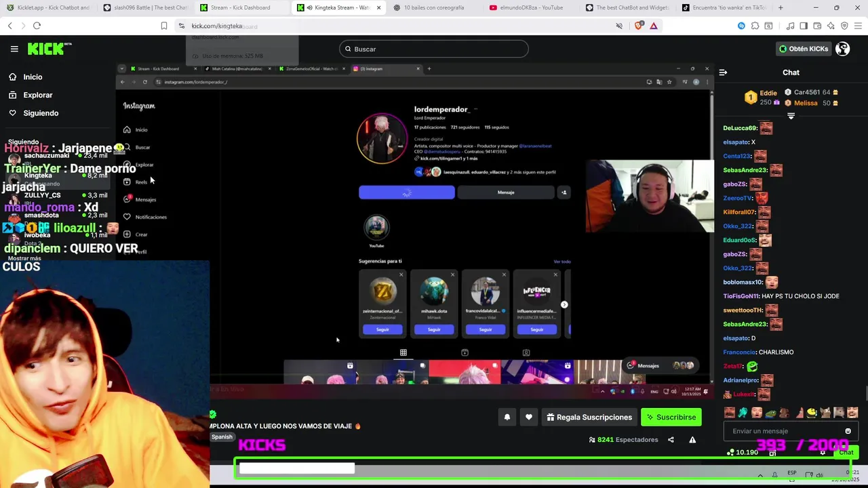The height and width of the screenshot is (488, 868).
Task: Open the media playlist music note icon
Action: [791, 26]
